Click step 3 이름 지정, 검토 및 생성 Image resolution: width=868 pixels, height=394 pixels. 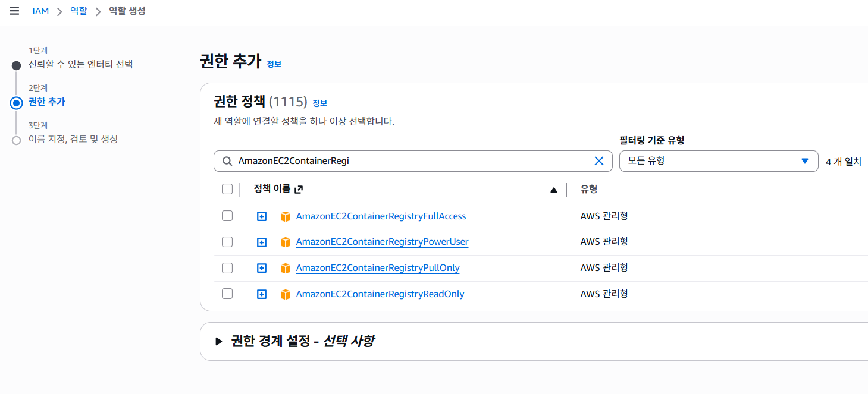click(x=73, y=139)
